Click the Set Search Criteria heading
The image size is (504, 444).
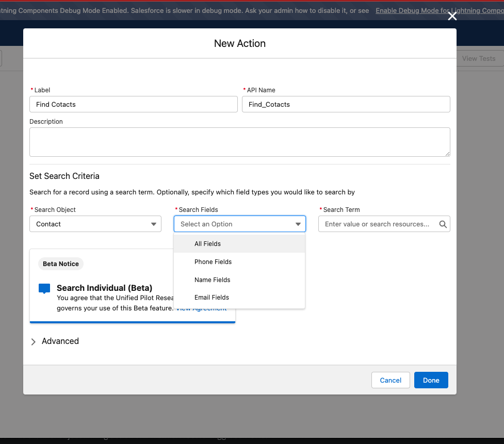[x=64, y=176]
